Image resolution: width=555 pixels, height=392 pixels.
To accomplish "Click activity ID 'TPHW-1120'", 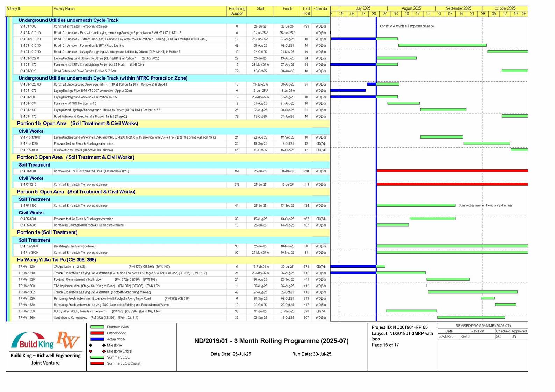I will pyautogui.click(x=27, y=267).
